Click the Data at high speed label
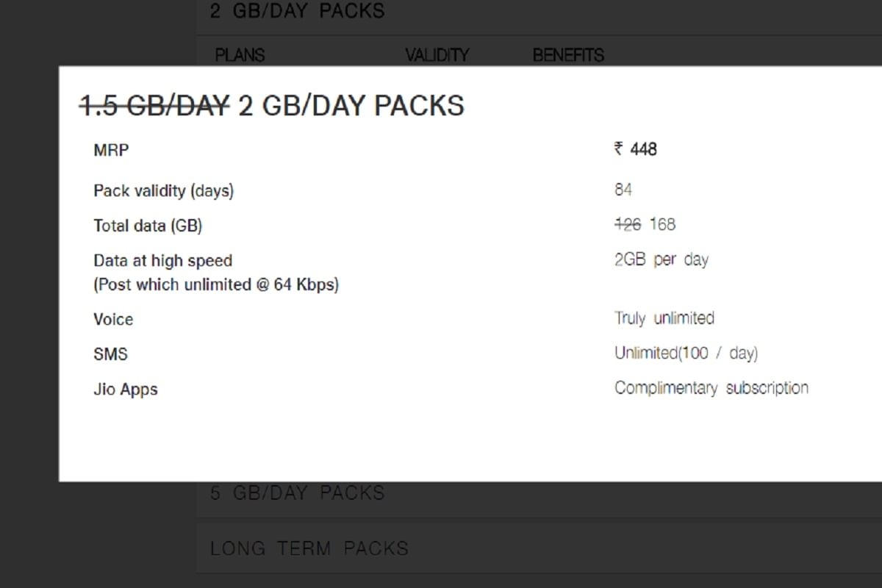The image size is (882, 588). point(162,260)
